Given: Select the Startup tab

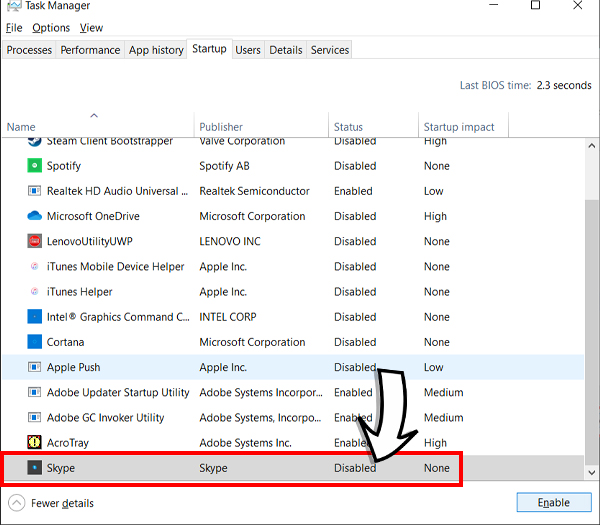Looking at the screenshot, I should coord(209,49).
